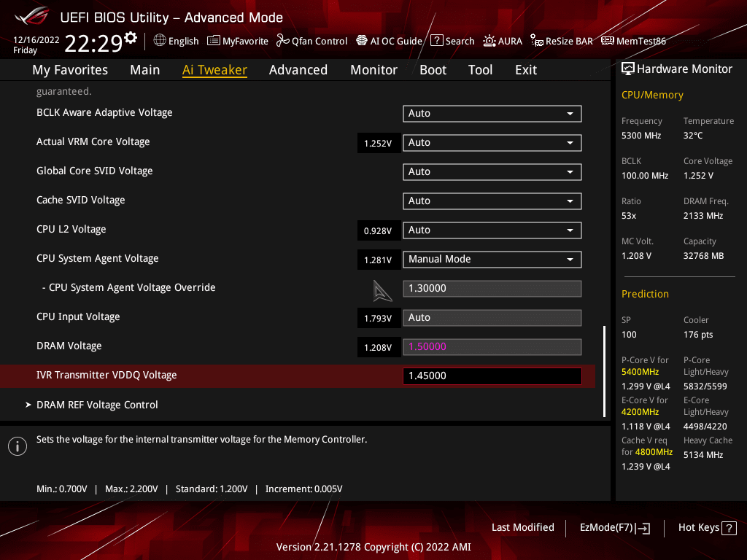Screen dimensions: 747x560
Task: Click the 1.281V system agent readout
Action: click(x=379, y=260)
